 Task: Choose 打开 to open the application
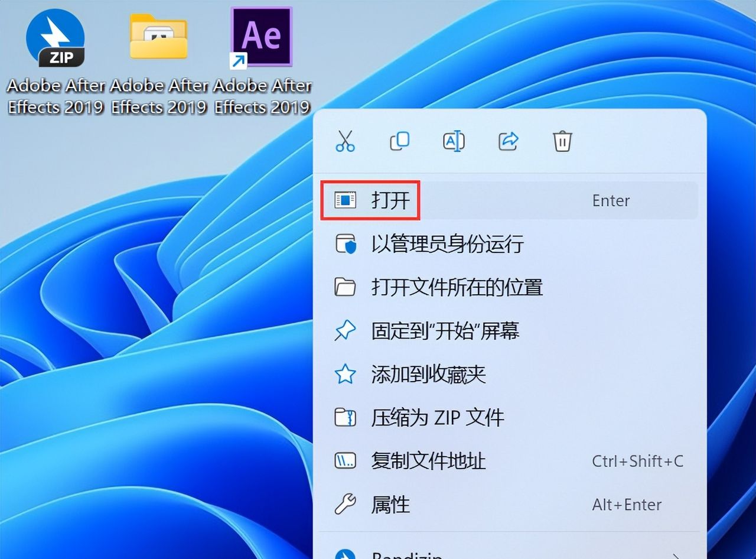(390, 201)
